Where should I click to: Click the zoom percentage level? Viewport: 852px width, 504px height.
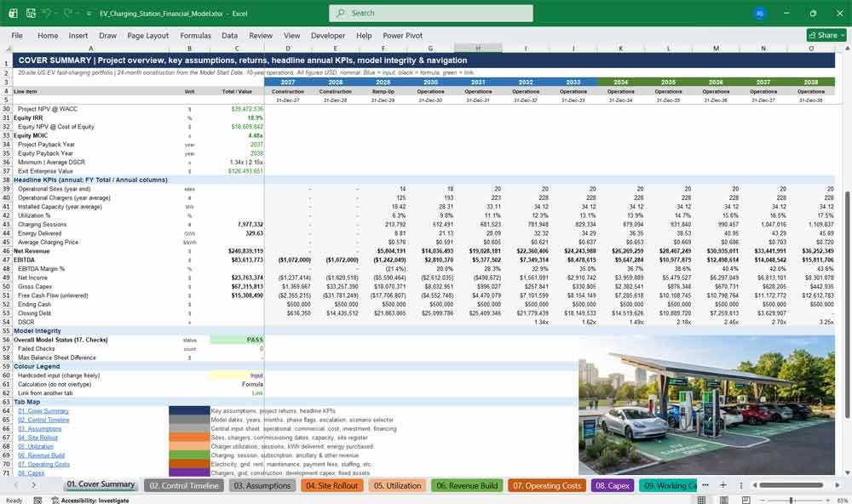point(843,501)
